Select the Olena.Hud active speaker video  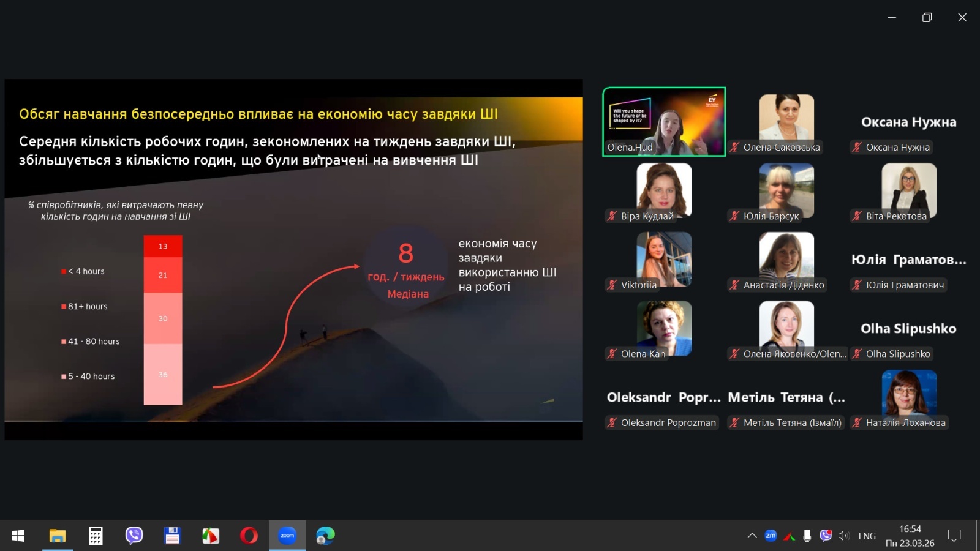664,121
